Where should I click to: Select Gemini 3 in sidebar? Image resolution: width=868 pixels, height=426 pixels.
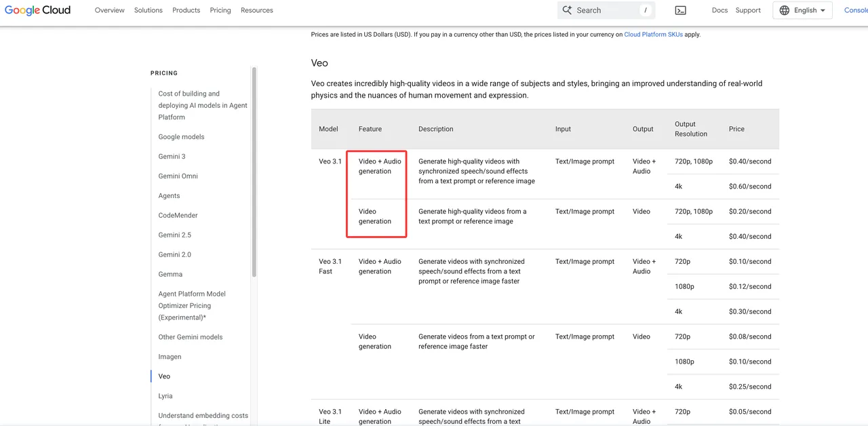(172, 156)
